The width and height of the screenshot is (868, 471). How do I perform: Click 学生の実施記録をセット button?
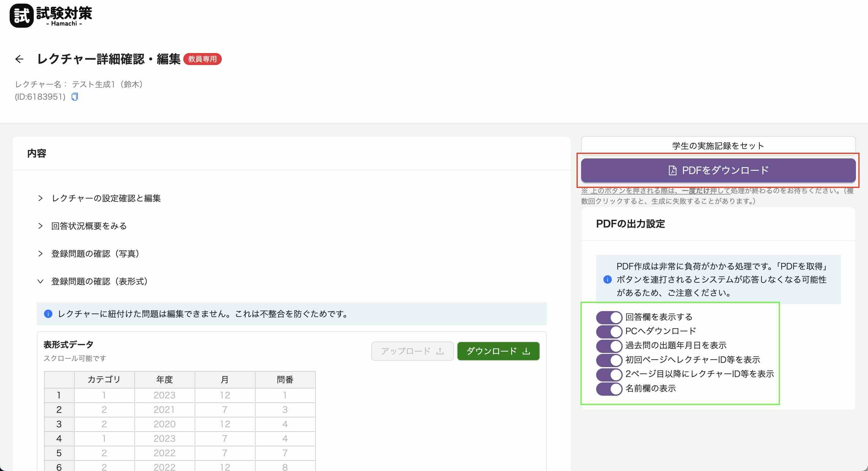pos(718,146)
